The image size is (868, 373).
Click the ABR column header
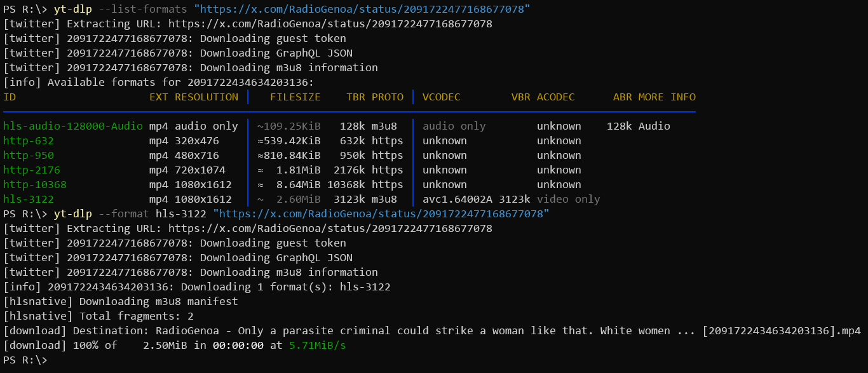coord(623,97)
